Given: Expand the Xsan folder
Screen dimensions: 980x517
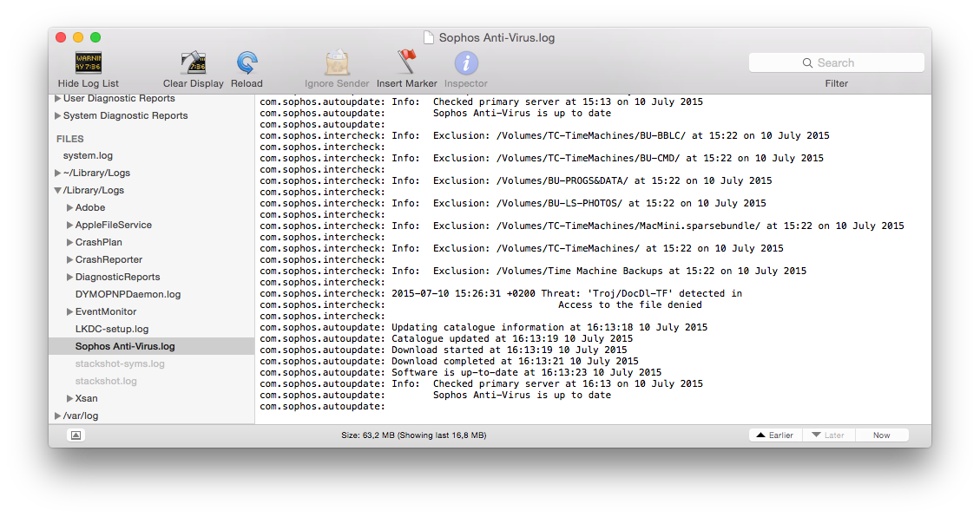Looking at the screenshot, I should (x=70, y=398).
